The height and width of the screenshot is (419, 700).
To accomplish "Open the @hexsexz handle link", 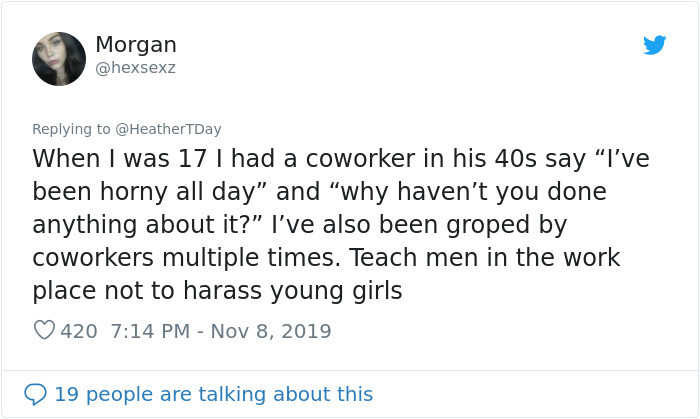I will click(135, 67).
